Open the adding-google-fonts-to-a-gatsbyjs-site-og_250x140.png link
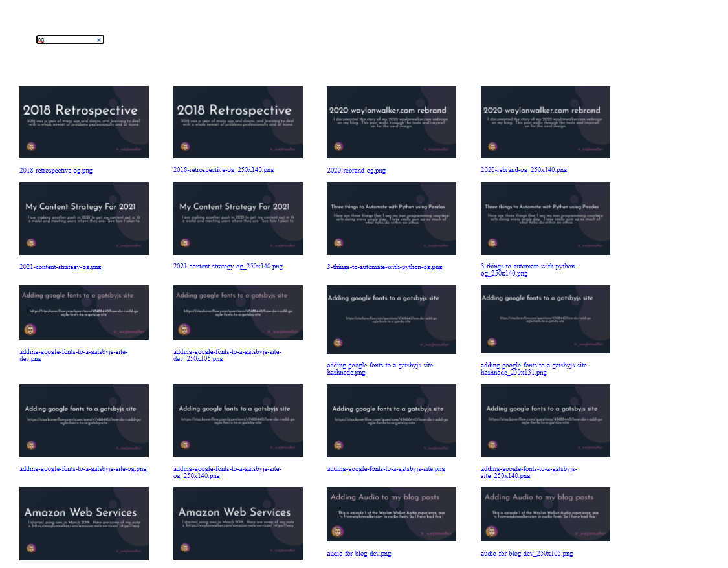This screenshot has height=568, width=728. [227, 472]
